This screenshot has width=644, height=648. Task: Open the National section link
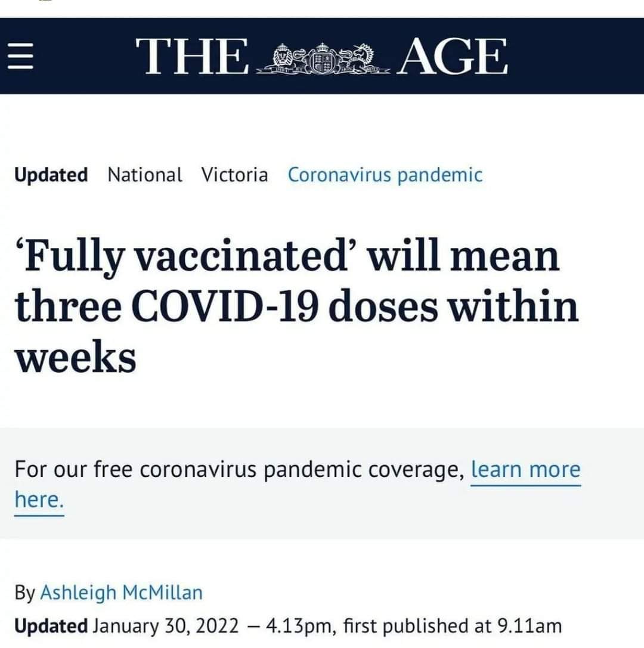(144, 175)
